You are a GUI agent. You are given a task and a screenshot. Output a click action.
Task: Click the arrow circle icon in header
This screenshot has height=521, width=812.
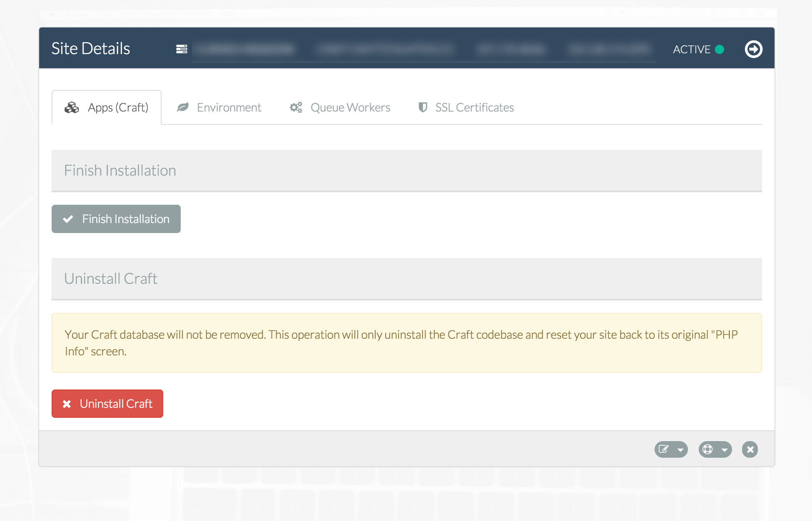point(754,49)
